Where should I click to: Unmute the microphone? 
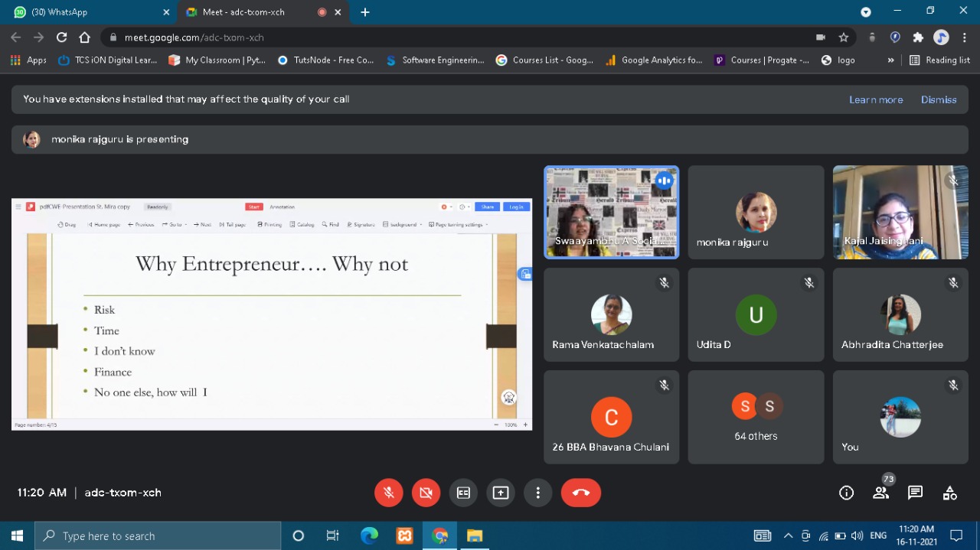pyautogui.click(x=389, y=493)
